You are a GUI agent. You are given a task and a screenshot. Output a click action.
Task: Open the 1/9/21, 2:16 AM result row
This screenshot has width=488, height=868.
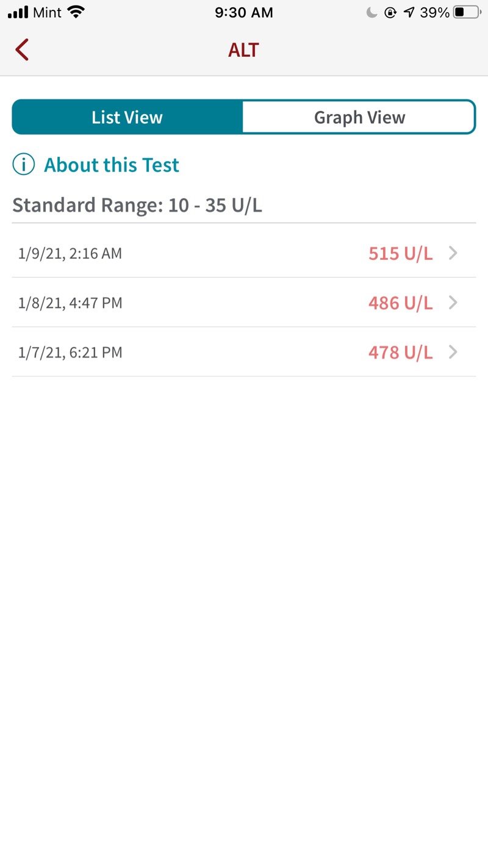point(244,253)
